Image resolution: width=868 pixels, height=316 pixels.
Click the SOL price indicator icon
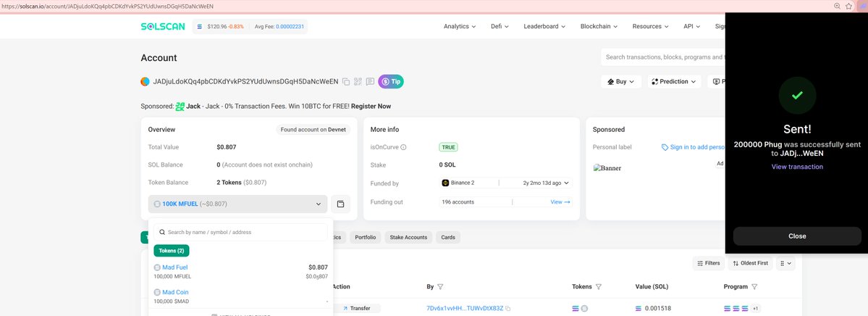200,27
